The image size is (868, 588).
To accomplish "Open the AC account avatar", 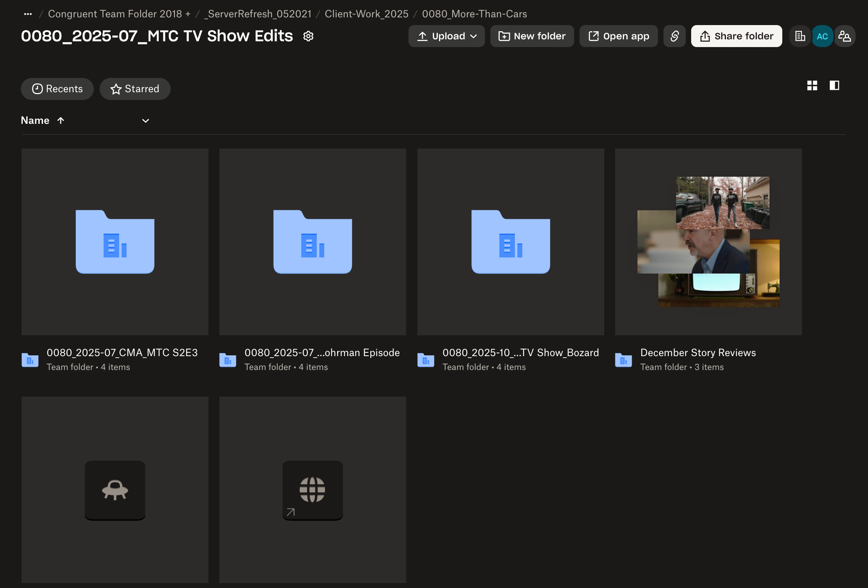I will pyautogui.click(x=822, y=36).
